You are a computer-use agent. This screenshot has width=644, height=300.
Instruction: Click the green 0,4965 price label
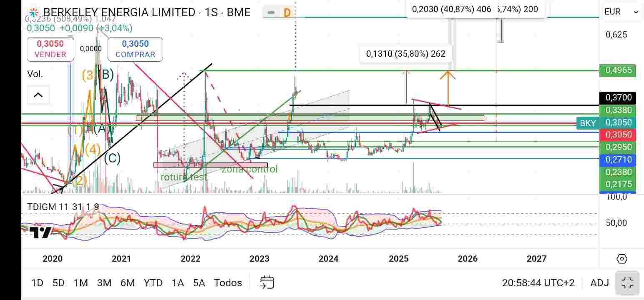click(x=618, y=70)
